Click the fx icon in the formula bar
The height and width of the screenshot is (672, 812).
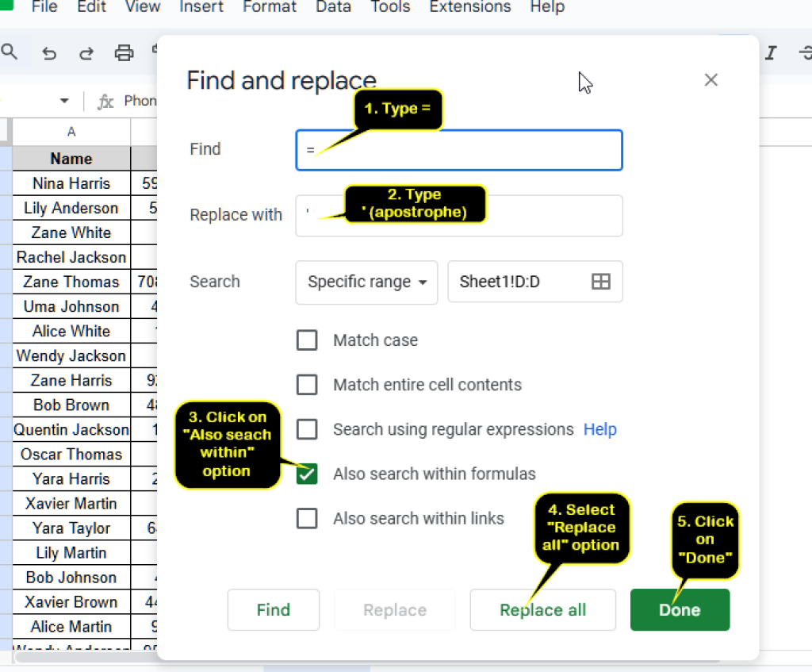[x=104, y=100]
